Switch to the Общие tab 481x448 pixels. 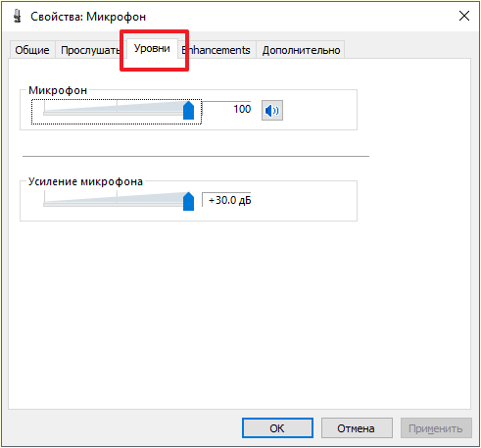(x=32, y=50)
